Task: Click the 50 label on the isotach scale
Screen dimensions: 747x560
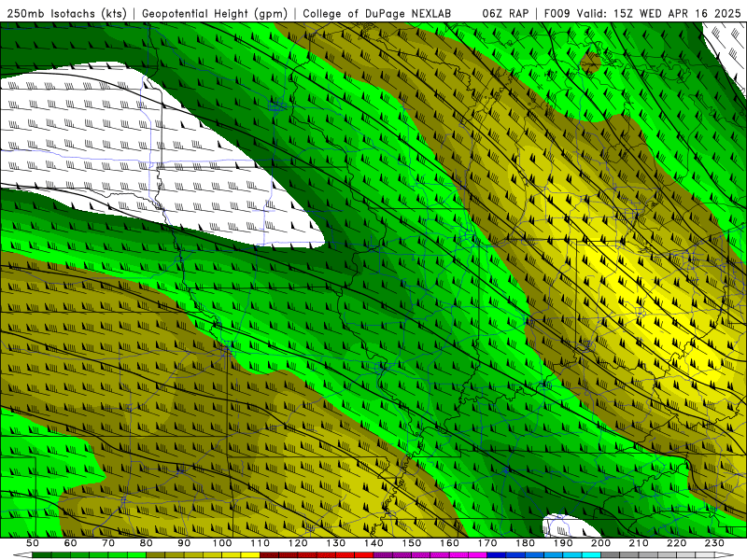Action: pyautogui.click(x=33, y=543)
